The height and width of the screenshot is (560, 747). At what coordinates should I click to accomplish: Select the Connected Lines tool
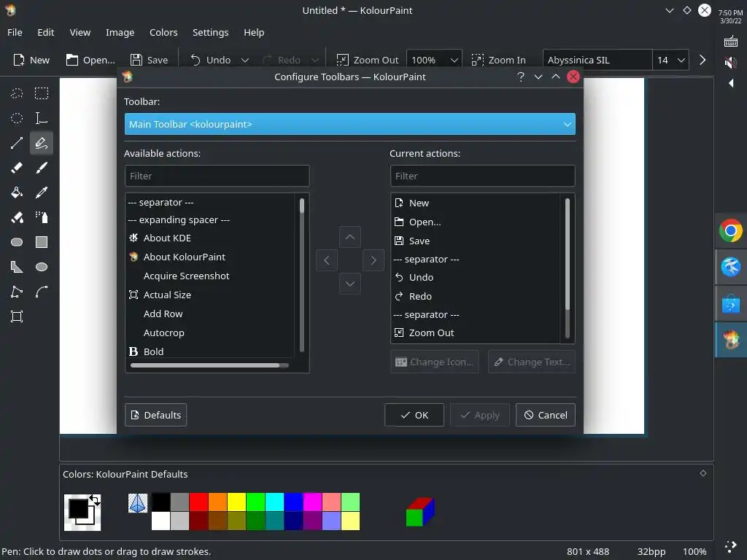17,292
